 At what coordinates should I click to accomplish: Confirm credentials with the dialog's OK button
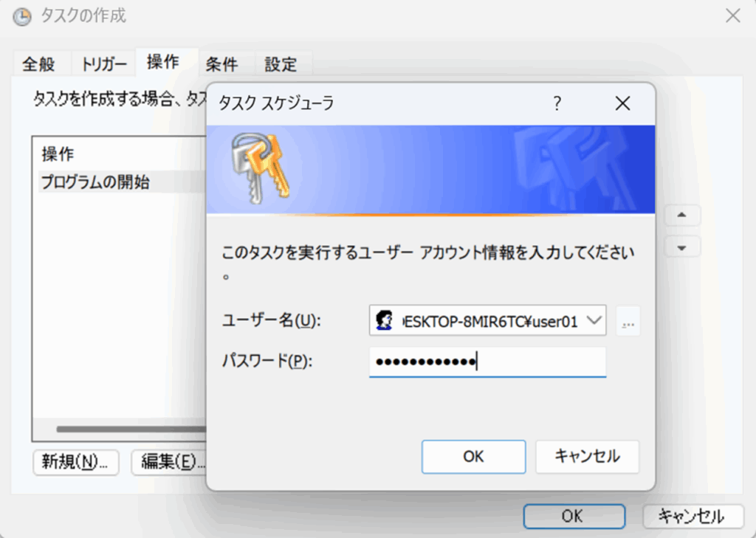tap(473, 457)
